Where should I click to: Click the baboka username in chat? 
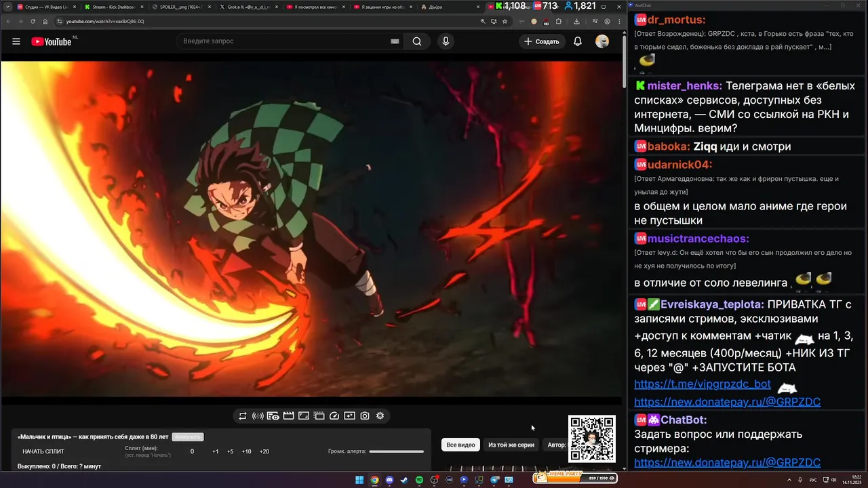click(x=669, y=146)
